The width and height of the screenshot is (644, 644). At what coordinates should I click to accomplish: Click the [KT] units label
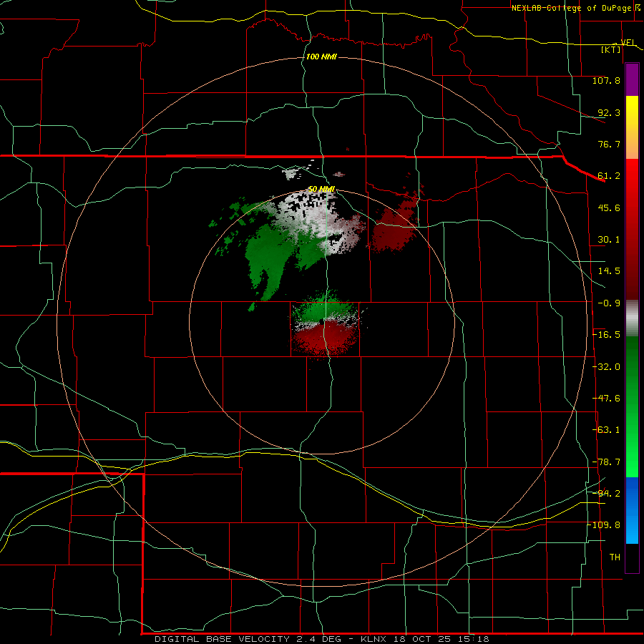(x=611, y=49)
